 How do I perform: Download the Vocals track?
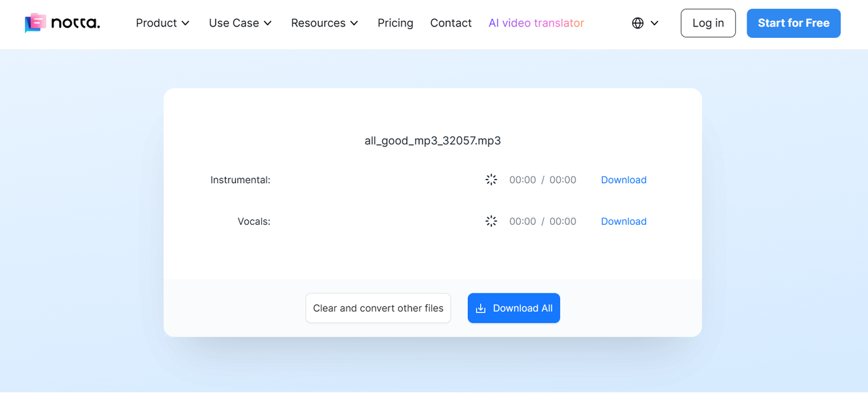[x=624, y=221]
